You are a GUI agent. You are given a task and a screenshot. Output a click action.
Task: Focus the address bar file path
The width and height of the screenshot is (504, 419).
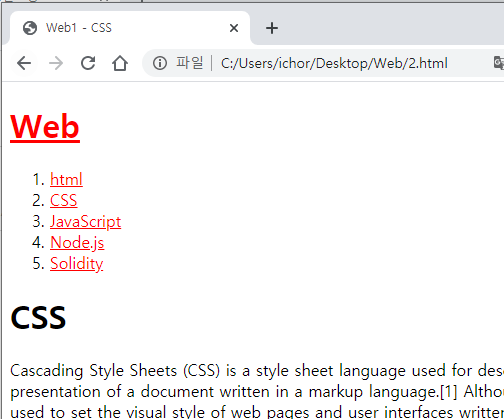click(x=334, y=63)
